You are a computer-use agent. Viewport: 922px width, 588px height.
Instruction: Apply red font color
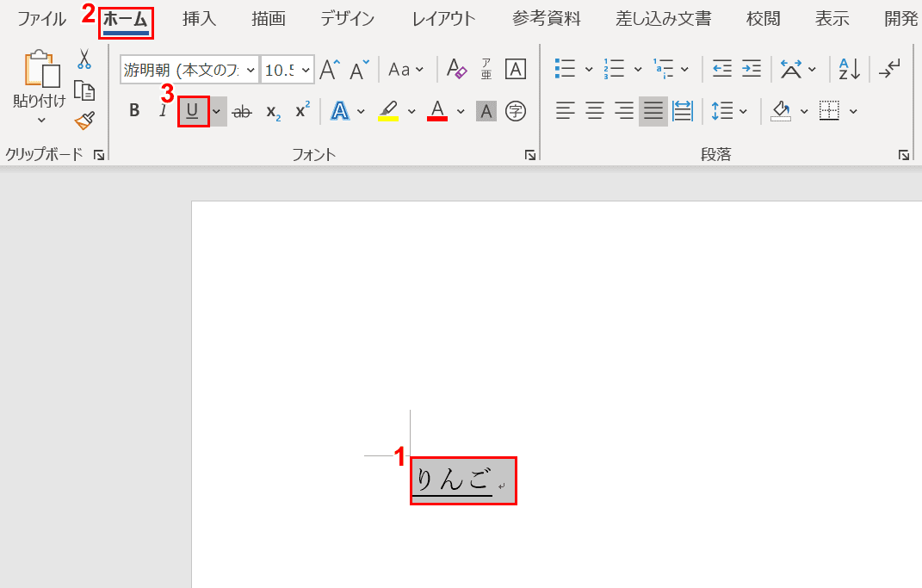(x=436, y=110)
